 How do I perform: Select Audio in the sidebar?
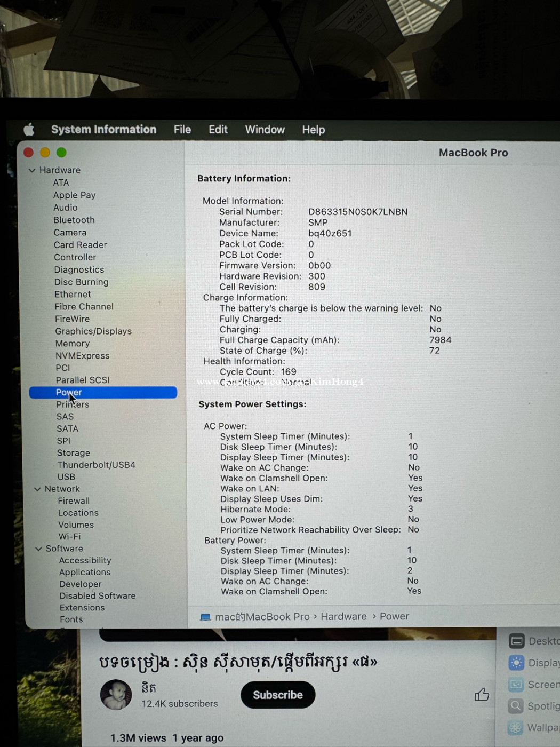click(x=65, y=208)
